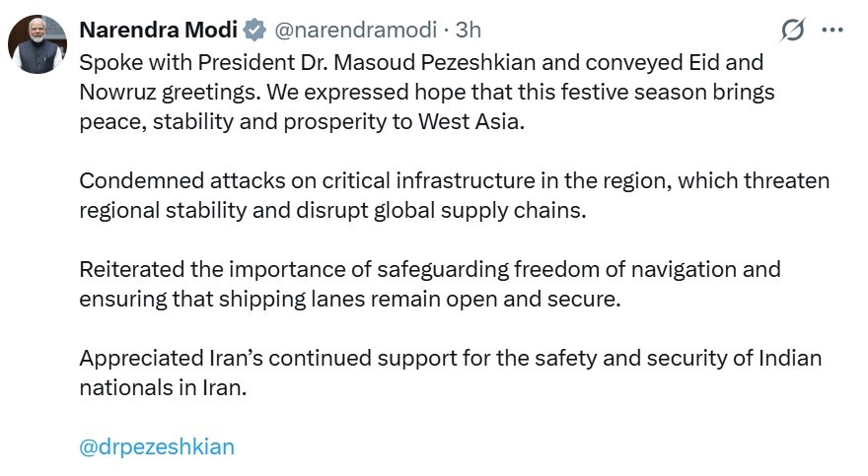Click the line starting "Nowruz greetings"
Screen dimensions: 868x476
426,92
